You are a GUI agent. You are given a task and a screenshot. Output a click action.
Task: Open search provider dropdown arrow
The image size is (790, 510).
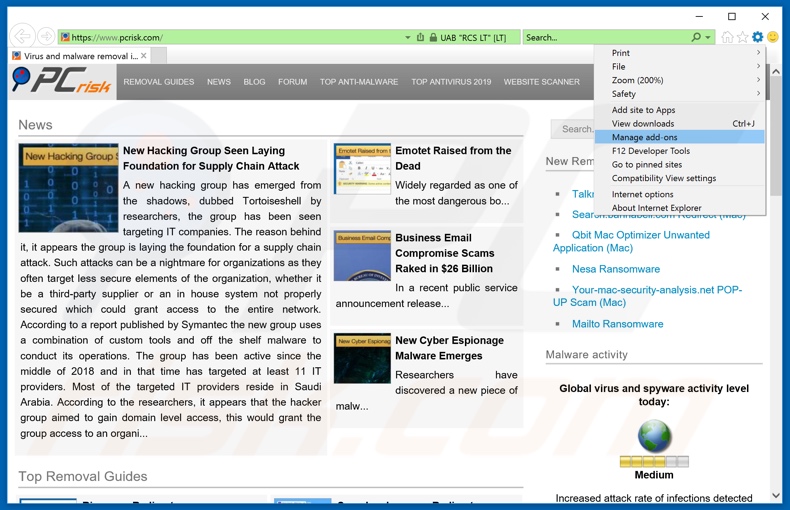pyautogui.click(x=708, y=37)
